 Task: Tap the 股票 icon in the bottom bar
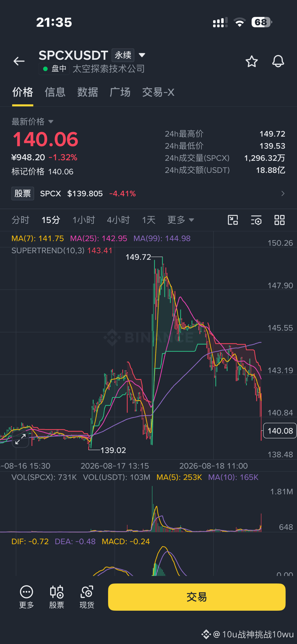pos(57,597)
